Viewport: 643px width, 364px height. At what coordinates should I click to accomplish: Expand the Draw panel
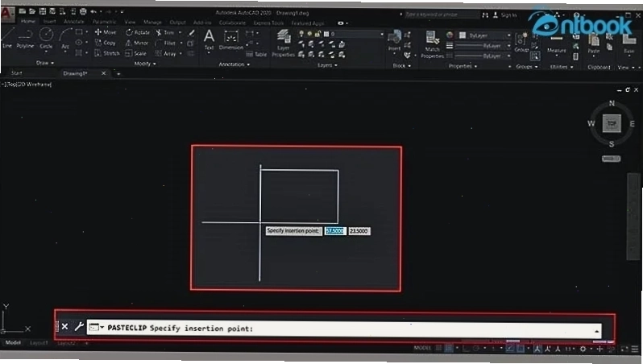[x=44, y=63]
